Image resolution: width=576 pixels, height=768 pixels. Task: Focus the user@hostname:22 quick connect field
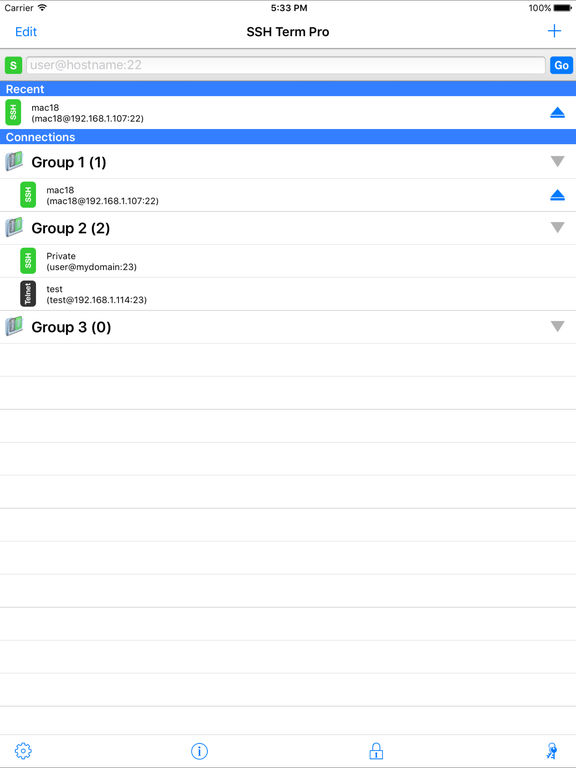coord(286,65)
